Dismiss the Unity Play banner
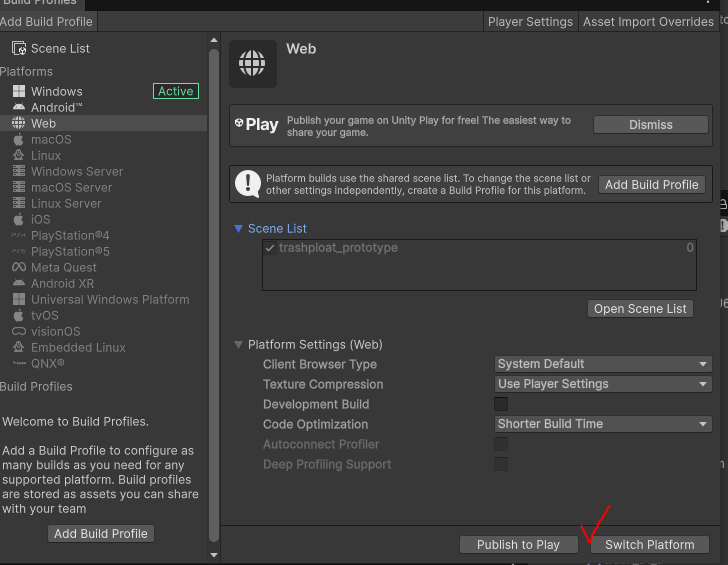This screenshot has height=565, width=728. [650, 124]
